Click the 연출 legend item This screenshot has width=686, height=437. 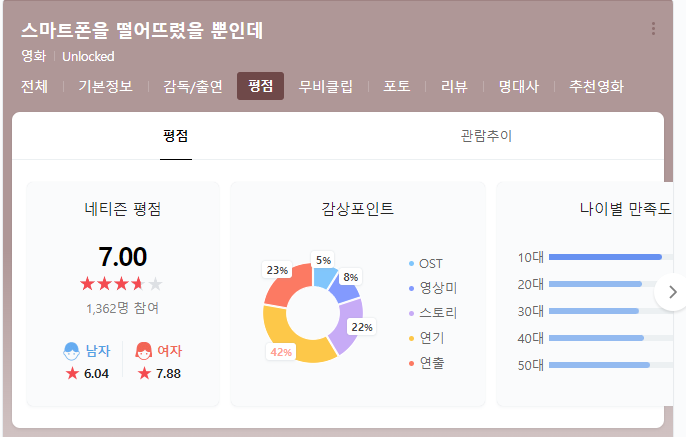click(427, 363)
